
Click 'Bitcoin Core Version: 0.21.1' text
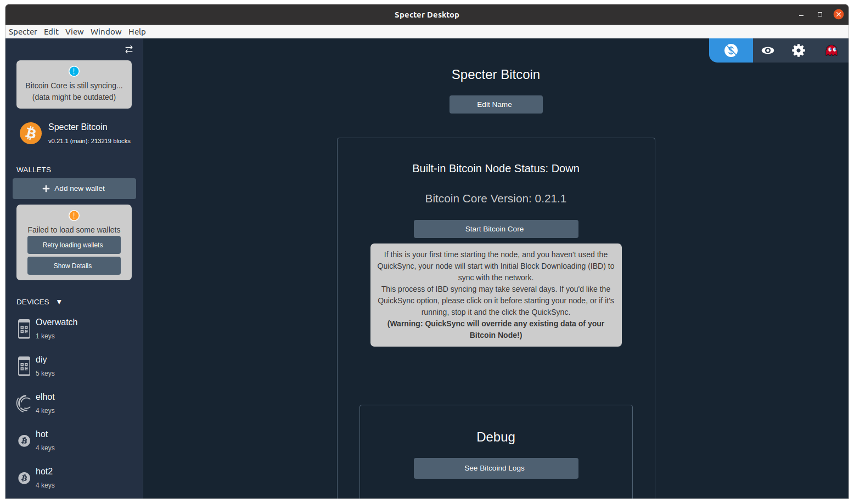coord(496,199)
